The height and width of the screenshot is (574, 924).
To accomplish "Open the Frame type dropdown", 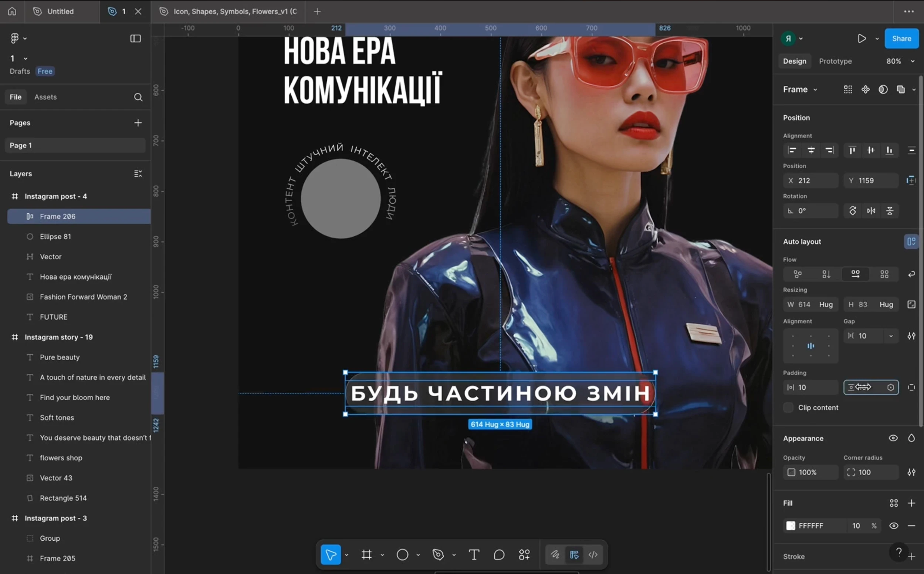I will pyautogui.click(x=800, y=89).
